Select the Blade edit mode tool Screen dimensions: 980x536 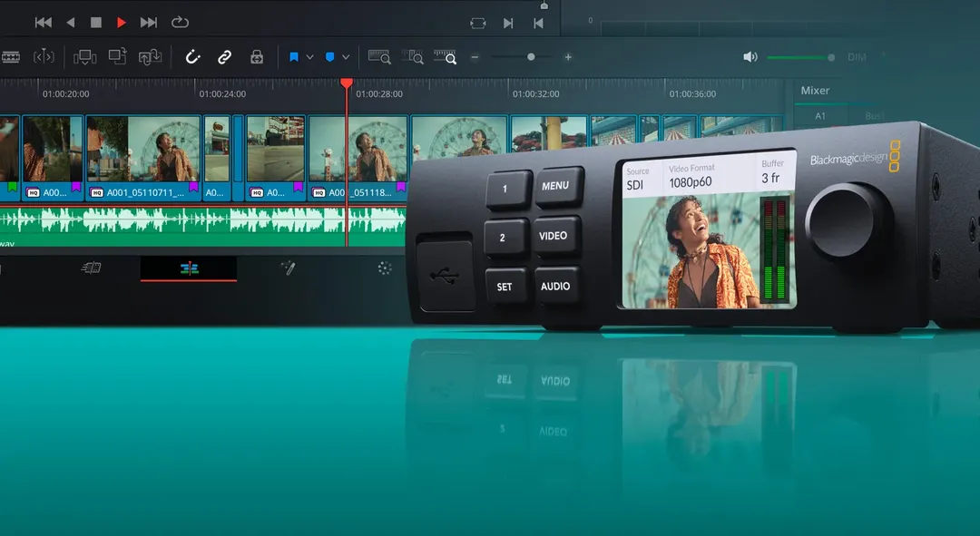click(11, 57)
